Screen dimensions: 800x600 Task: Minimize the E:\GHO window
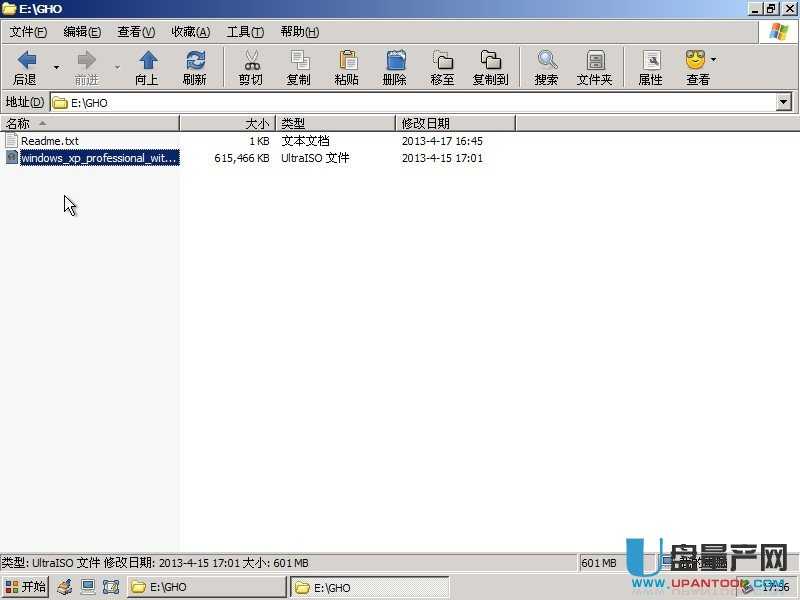755,9
